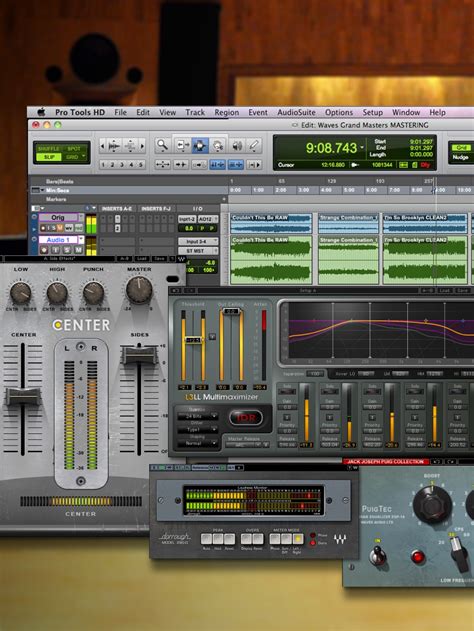The width and height of the screenshot is (474, 631).
Task: Click the main counter 9:08.743
Action: (x=331, y=148)
